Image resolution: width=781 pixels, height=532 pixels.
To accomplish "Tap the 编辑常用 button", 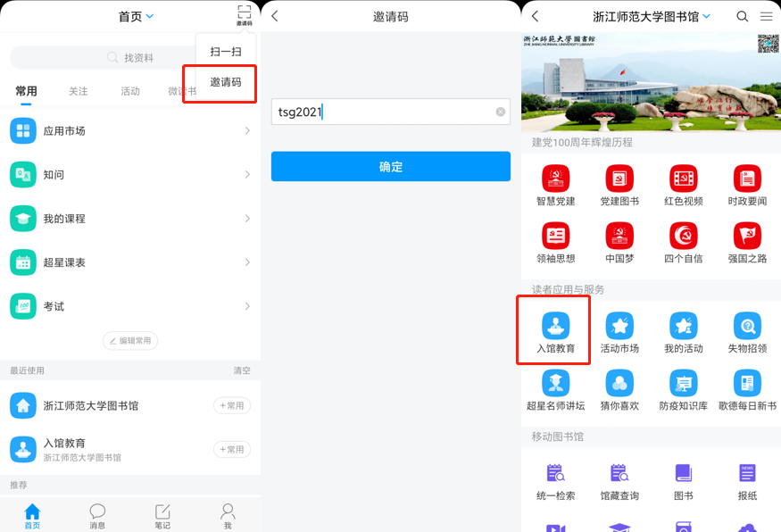I will [130, 341].
